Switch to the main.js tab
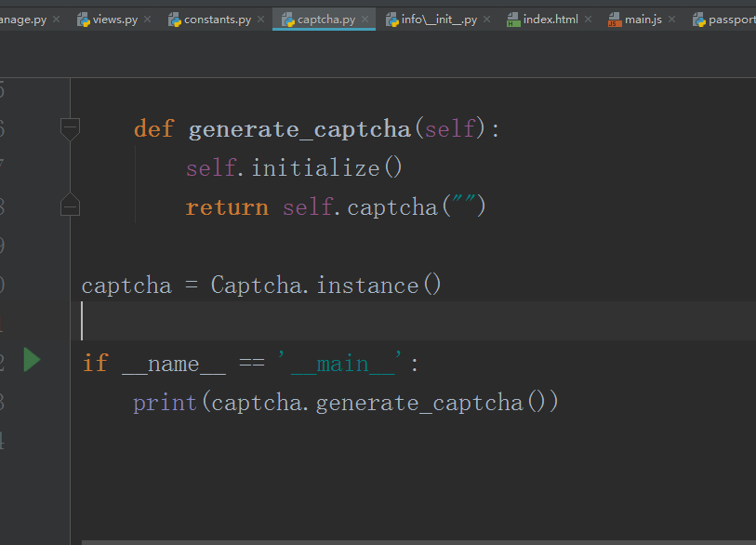 click(643, 19)
